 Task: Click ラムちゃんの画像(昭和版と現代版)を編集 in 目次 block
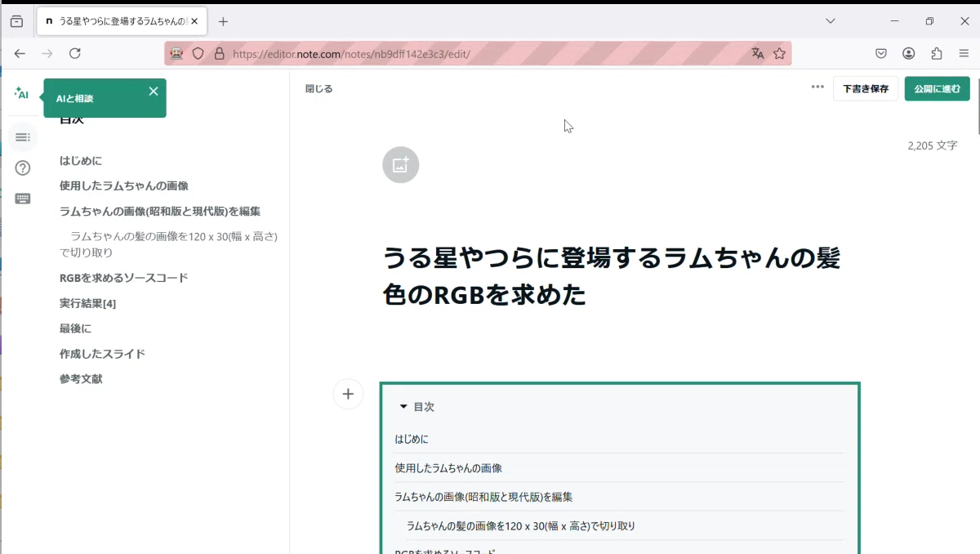click(x=483, y=497)
